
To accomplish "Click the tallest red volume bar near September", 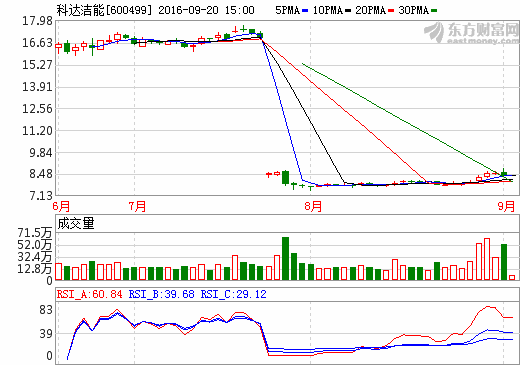I will coord(487,259).
